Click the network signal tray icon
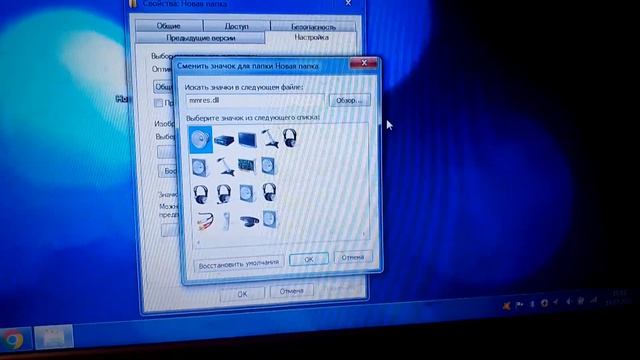 click(x=594, y=300)
